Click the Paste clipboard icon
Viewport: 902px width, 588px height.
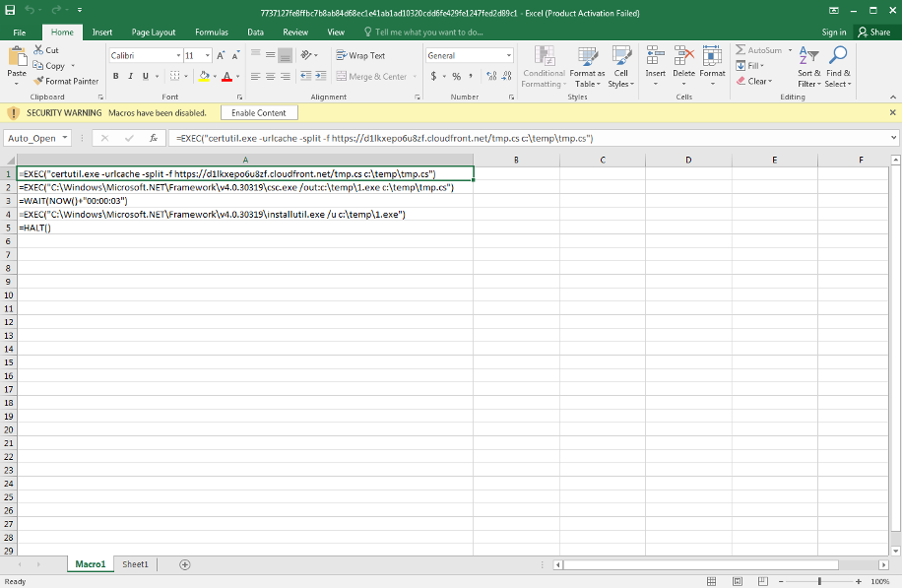coord(17,57)
